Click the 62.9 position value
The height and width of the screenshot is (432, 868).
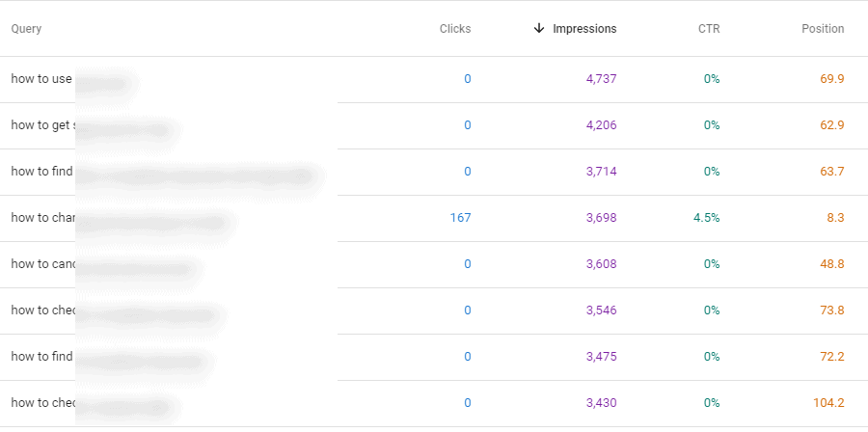[x=832, y=125]
